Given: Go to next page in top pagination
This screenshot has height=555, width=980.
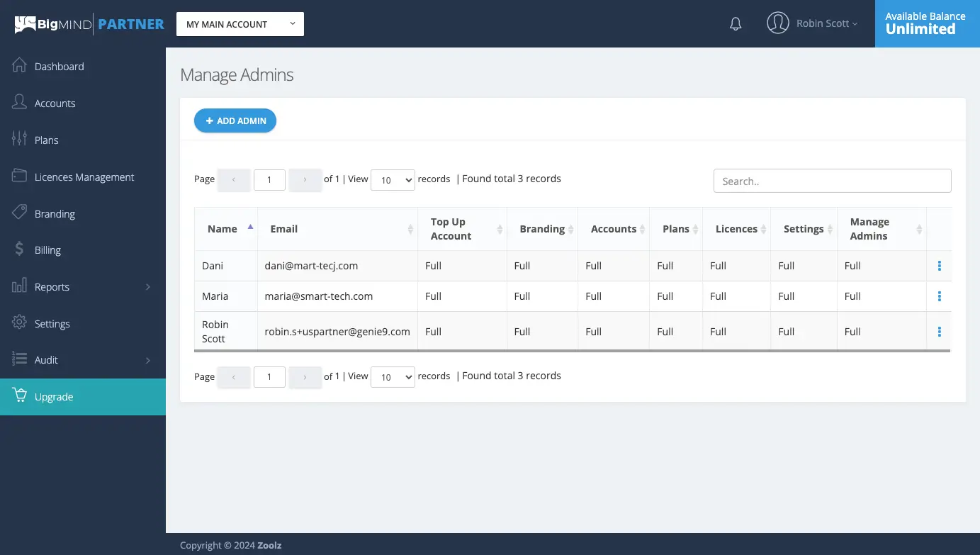Looking at the screenshot, I should click(x=305, y=180).
